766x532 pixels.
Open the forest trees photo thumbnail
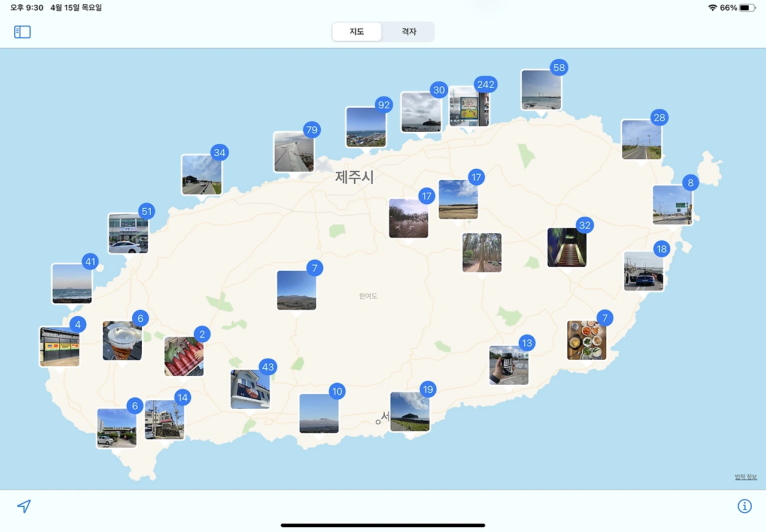point(482,253)
